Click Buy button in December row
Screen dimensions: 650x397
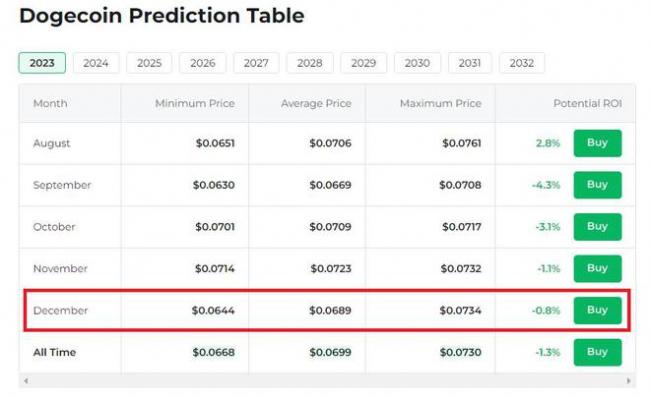[x=597, y=310]
